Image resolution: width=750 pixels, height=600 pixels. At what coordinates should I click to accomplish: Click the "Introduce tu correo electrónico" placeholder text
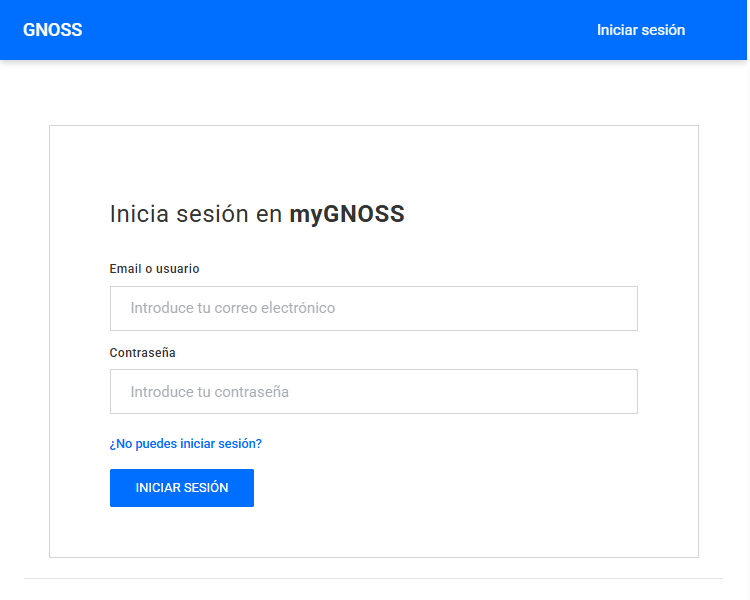(233, 308)
